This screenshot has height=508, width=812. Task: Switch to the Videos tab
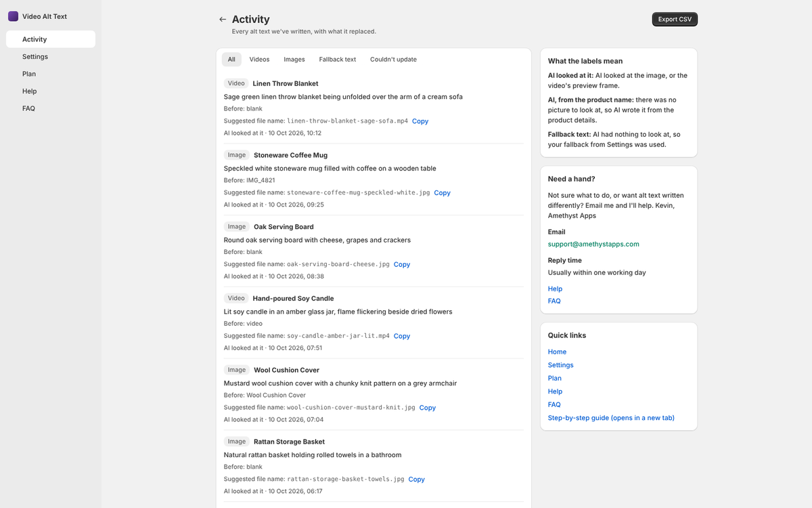point(259,60)
